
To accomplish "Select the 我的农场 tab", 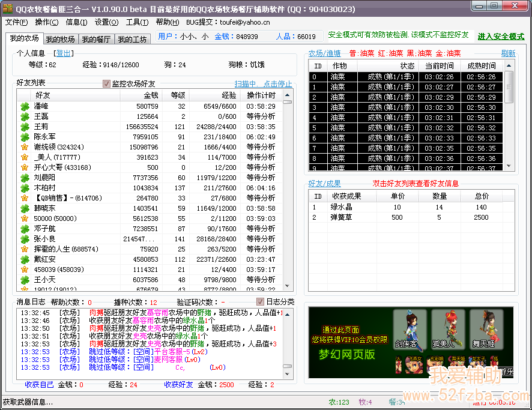I will (24, 38).
